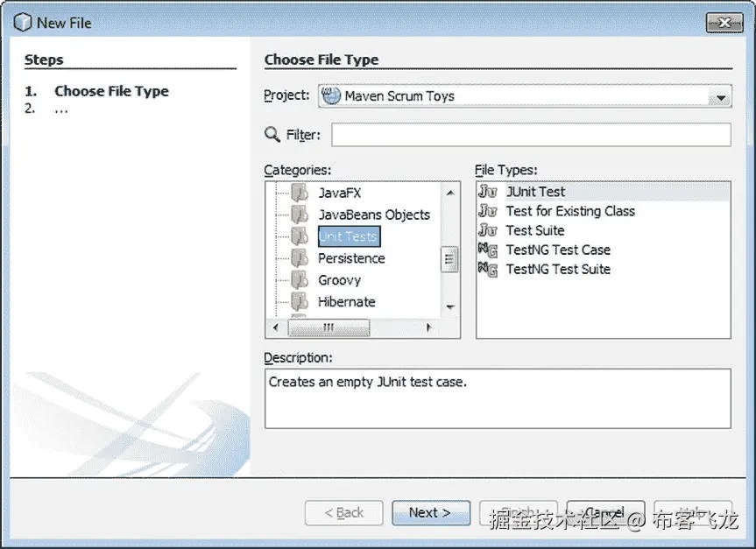
Task: Click the categories scroll up arrow
Action: [x=450, y=193]
